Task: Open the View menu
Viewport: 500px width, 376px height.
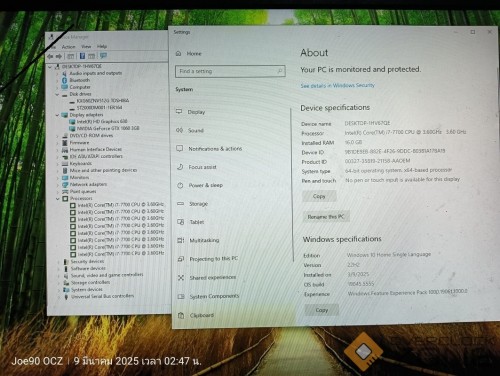Action: 86,47
